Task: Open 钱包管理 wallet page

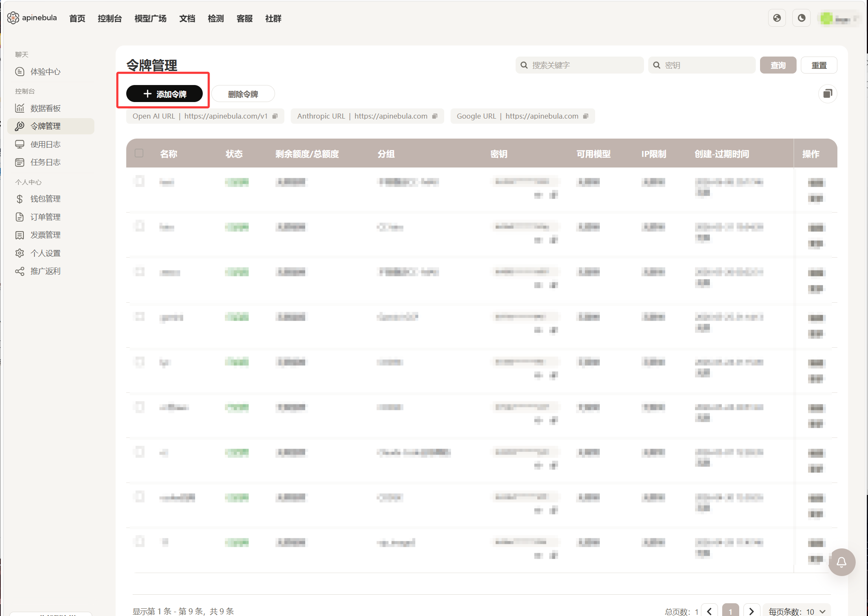Action: 45,199
